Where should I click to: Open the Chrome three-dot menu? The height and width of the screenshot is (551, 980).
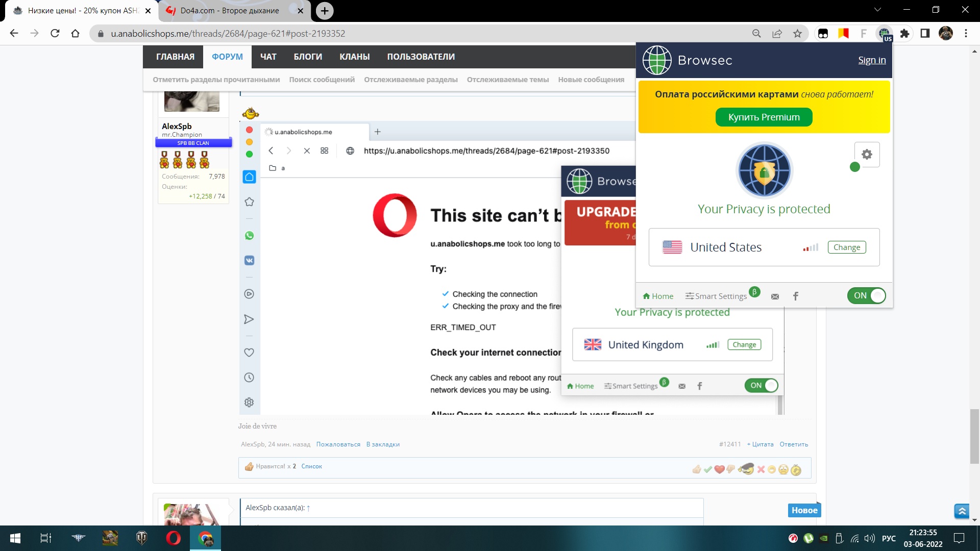click(x=966, y=34)
